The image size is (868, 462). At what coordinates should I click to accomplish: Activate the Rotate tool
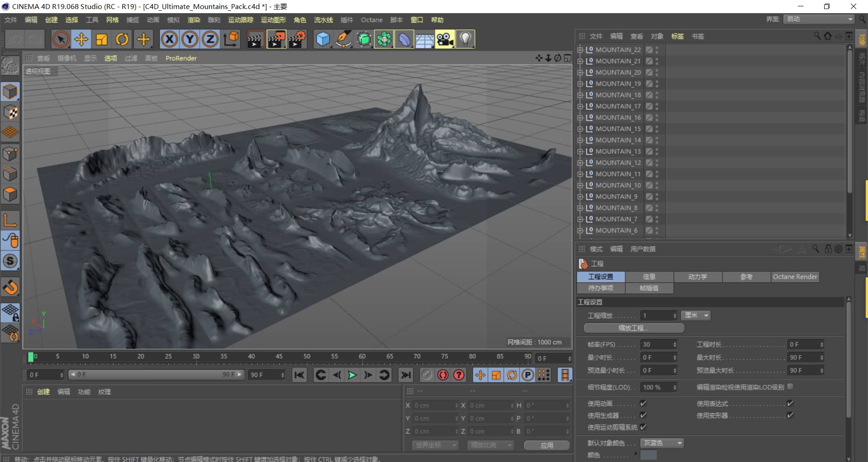[122, 39]
